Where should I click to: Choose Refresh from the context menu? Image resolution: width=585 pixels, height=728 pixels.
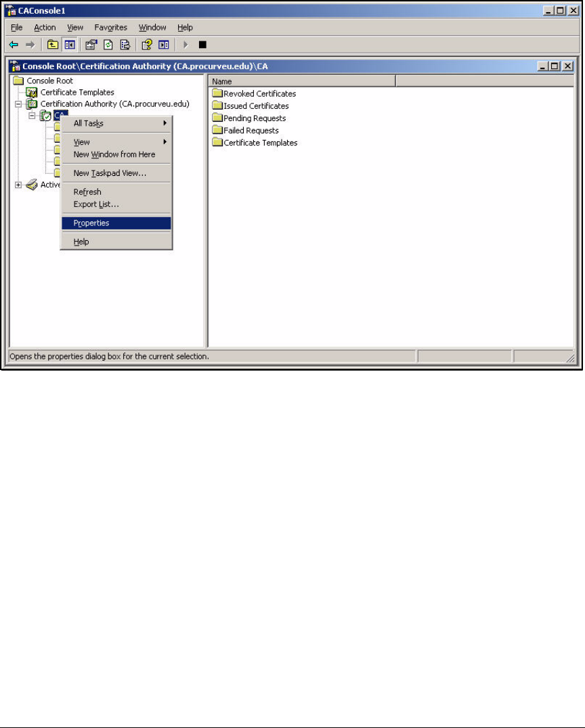coord(116,191)
